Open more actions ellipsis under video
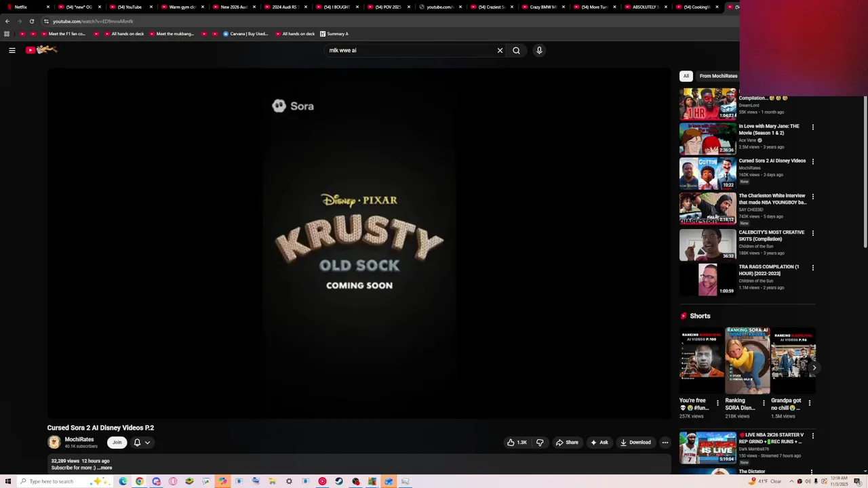Screen dimensions: 868x488 click(x=665, y=443)
